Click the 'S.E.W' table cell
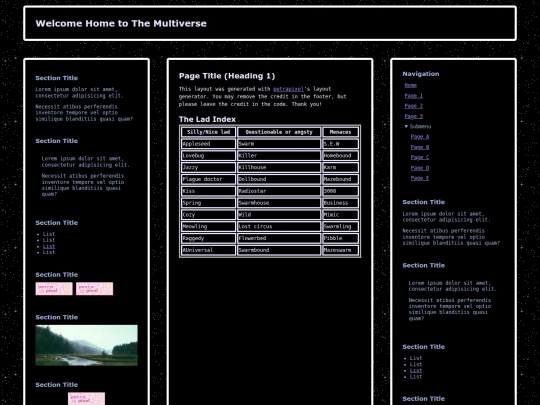This screenshot has width=540, height=405. point(340,144)
